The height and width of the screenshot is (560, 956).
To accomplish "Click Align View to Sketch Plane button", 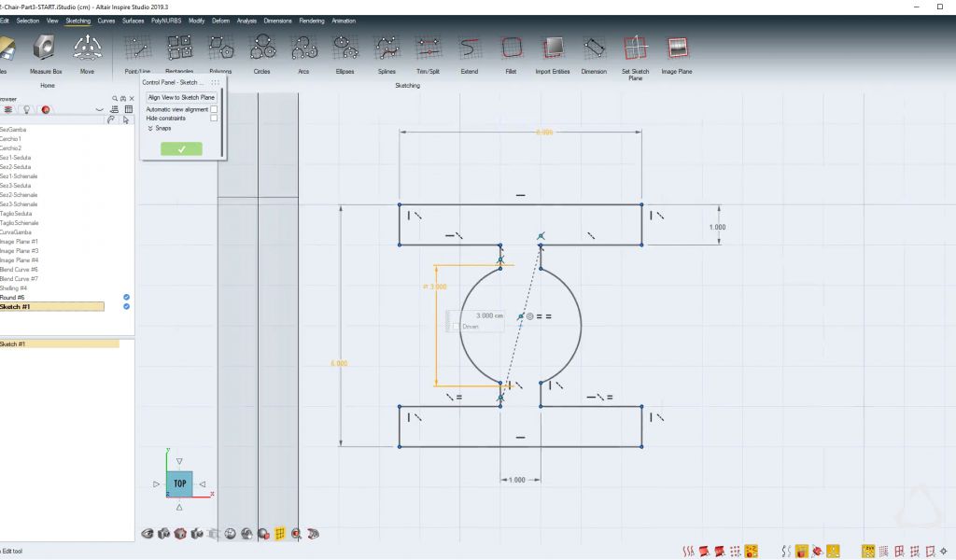I will click(x=181, y=97).
